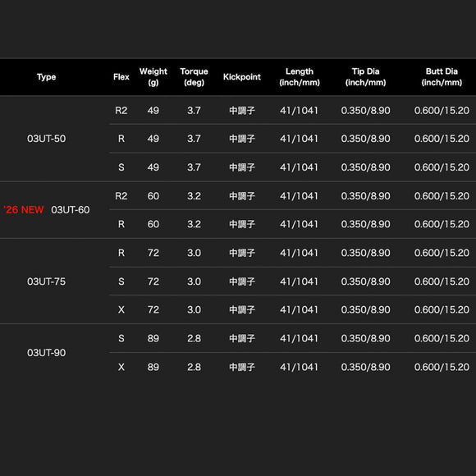Click torque 2.8 in last row
The height and width of the screenshot is (476, 476).
click(x=194, y=367)
